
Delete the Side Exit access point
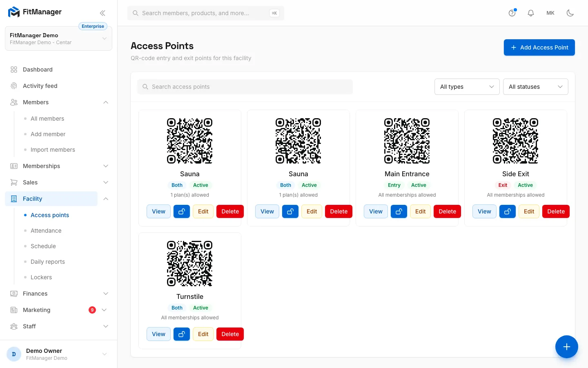(x=556, y=211)
